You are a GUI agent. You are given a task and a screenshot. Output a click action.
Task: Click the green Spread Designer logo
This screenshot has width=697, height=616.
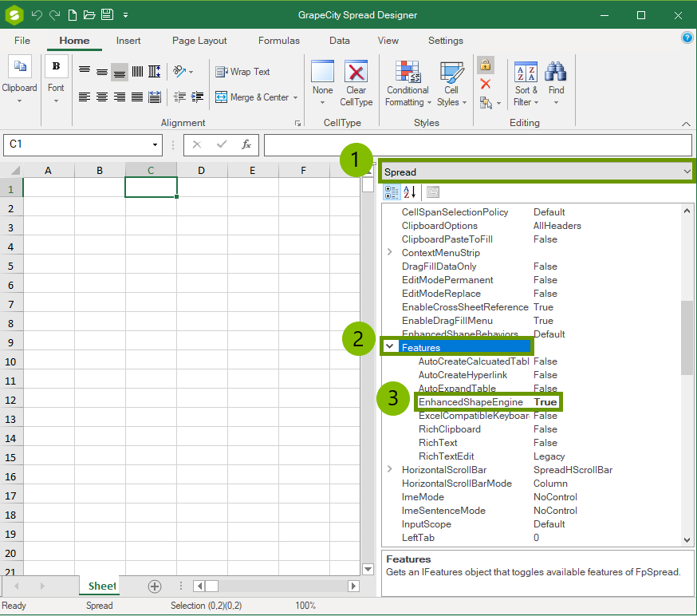pos(14,14)
